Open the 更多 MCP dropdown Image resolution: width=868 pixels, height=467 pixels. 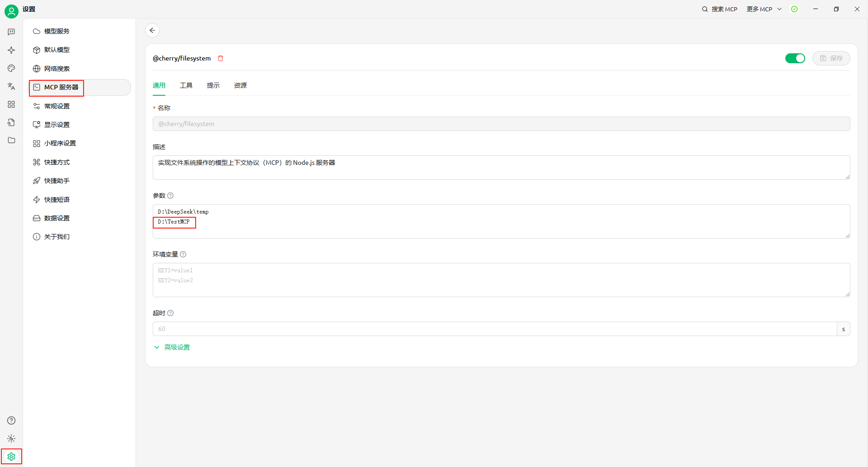pyautogui.click(x=764, y=9)
